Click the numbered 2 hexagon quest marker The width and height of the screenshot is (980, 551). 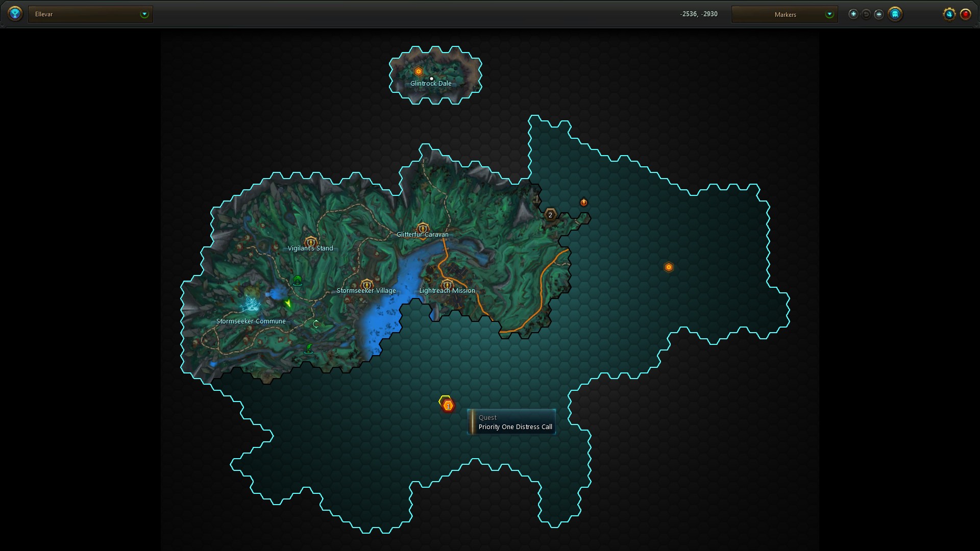coord(550,215)
